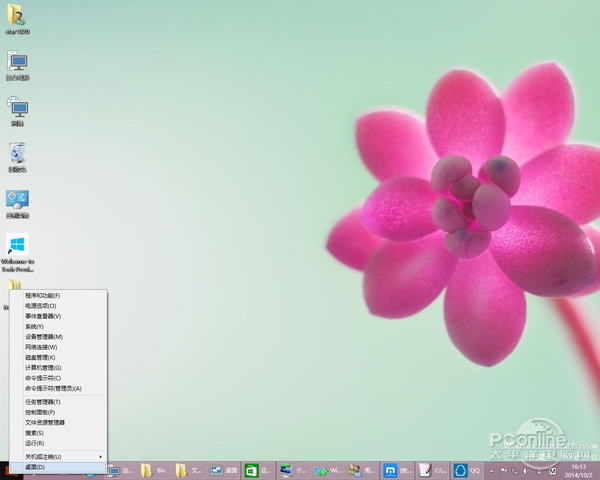Choose 控制面板(P) in the context menu
Screen dimensions: 600x480
[x=40, y=412]
